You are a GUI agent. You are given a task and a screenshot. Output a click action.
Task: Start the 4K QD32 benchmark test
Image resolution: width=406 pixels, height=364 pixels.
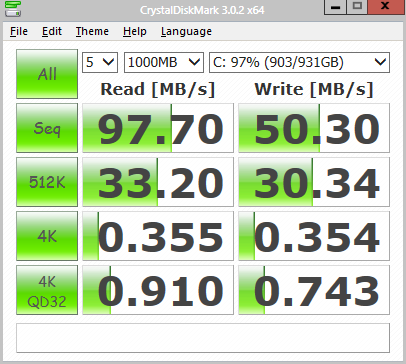[x=47, y=290]
